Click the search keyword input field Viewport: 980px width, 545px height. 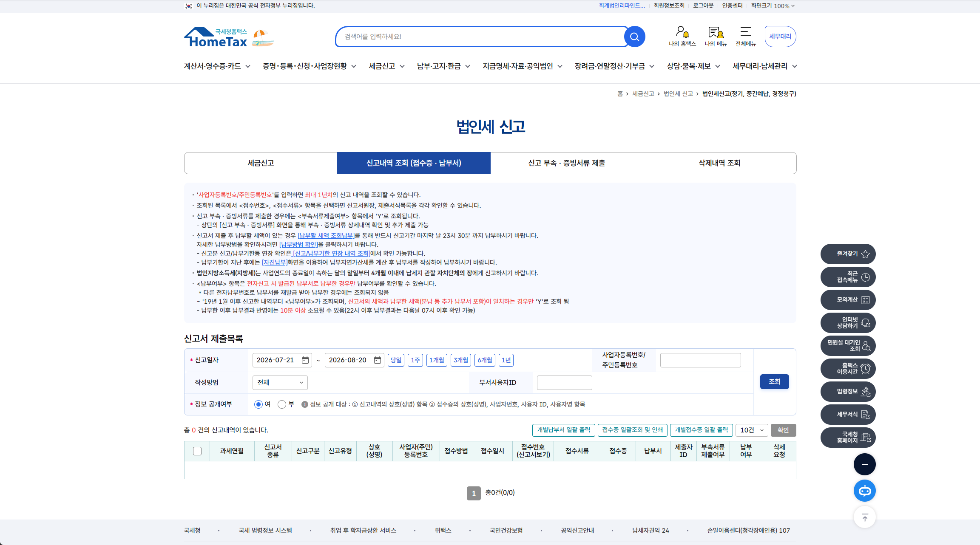[x=480, y=37]
